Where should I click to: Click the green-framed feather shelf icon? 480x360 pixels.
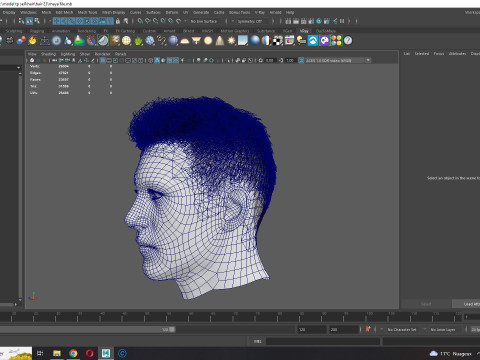[103, 41]
